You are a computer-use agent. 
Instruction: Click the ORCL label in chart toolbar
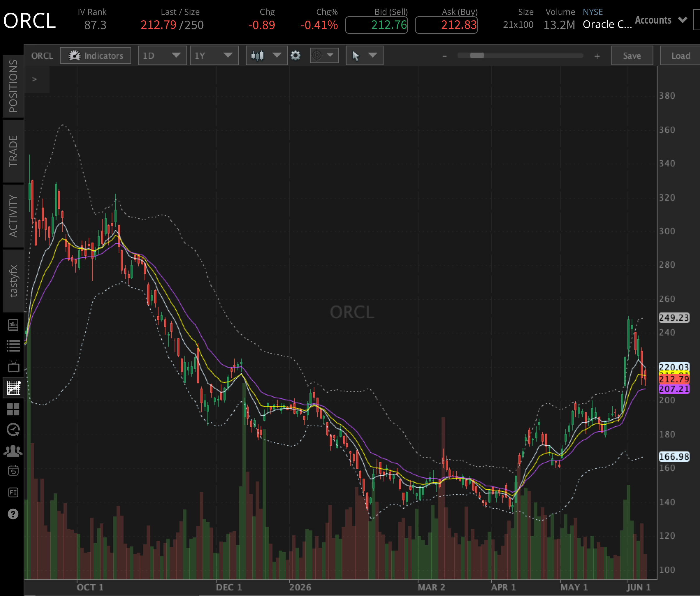point(42,56)
